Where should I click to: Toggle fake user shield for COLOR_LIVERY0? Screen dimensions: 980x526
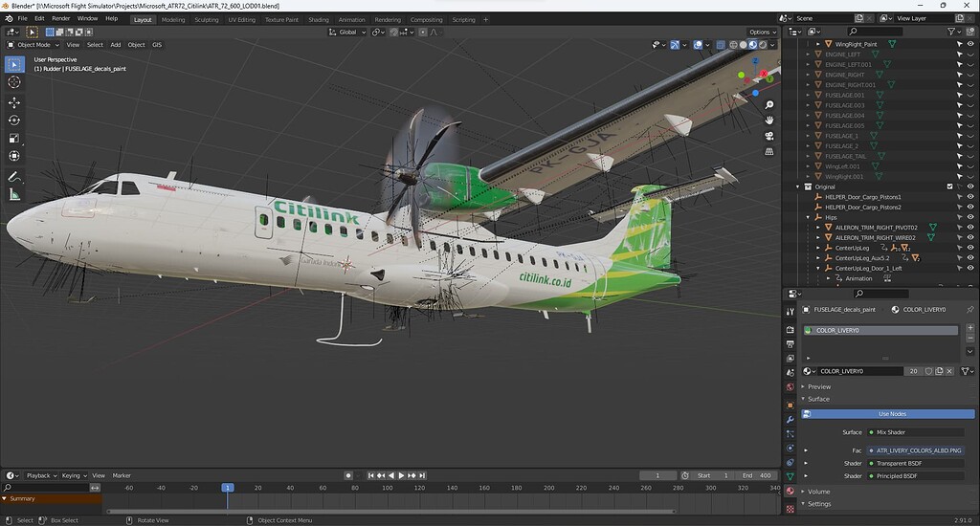(928, 371)
